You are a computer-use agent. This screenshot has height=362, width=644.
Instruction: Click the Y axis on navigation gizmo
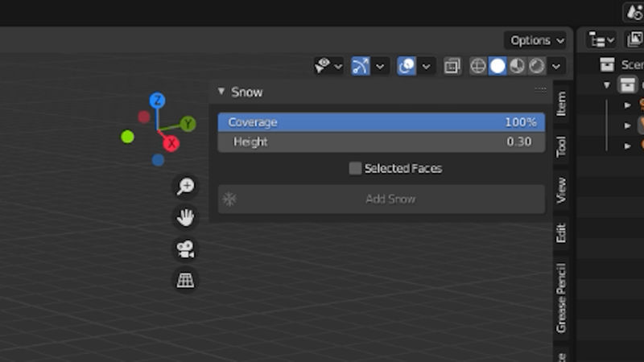point(188,124)
